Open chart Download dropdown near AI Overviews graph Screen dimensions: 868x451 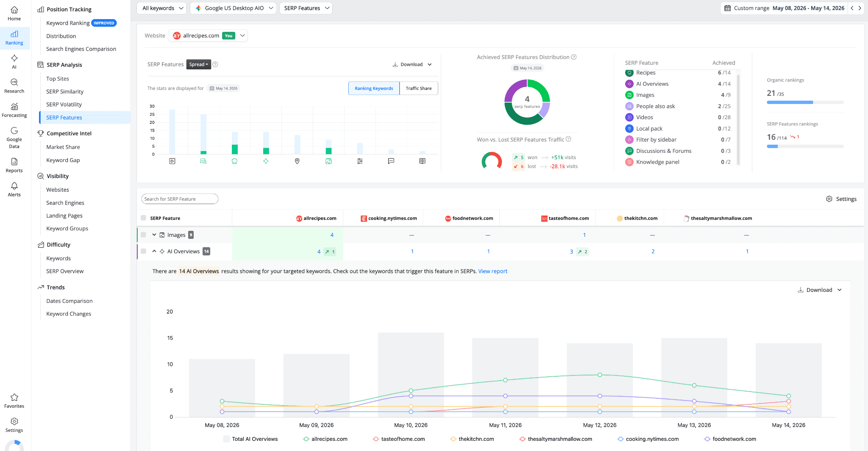point(820,290)
